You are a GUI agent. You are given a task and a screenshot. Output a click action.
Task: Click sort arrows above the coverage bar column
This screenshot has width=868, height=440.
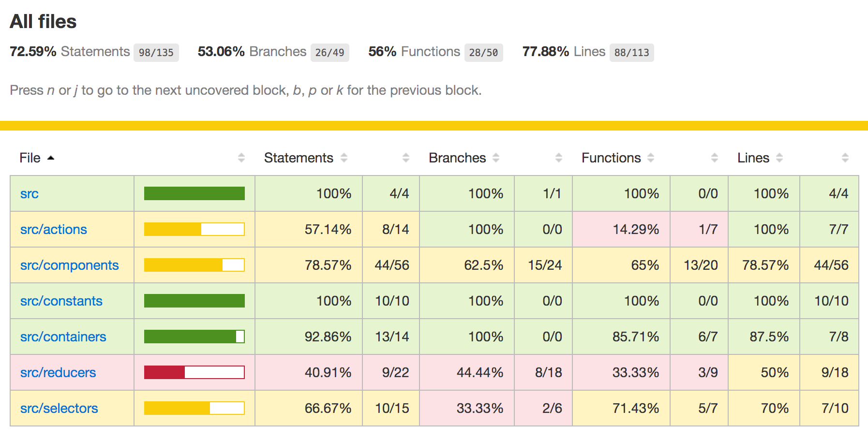[241, 158]
